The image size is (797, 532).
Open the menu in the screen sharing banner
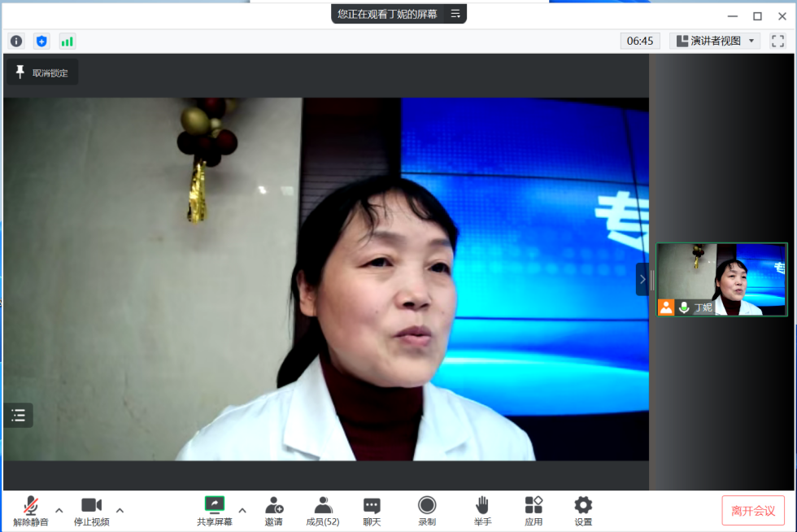455,14
